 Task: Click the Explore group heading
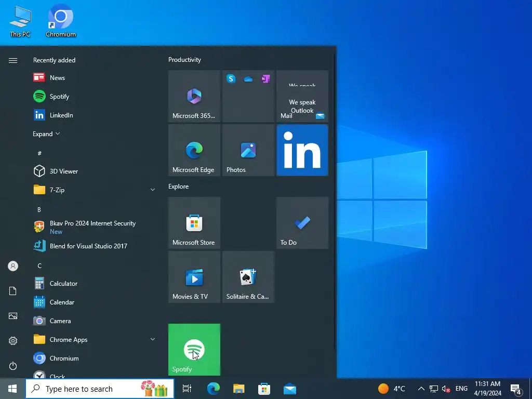point(179,187)
